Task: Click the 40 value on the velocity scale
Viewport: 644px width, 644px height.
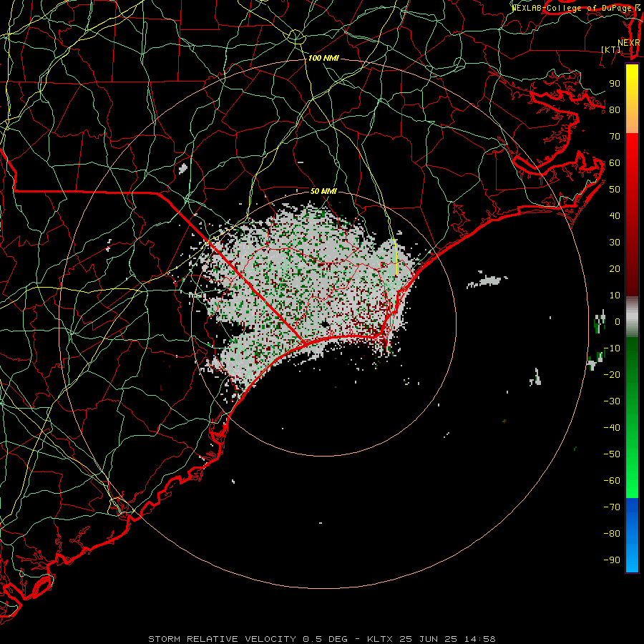Action: click(615, 215)
